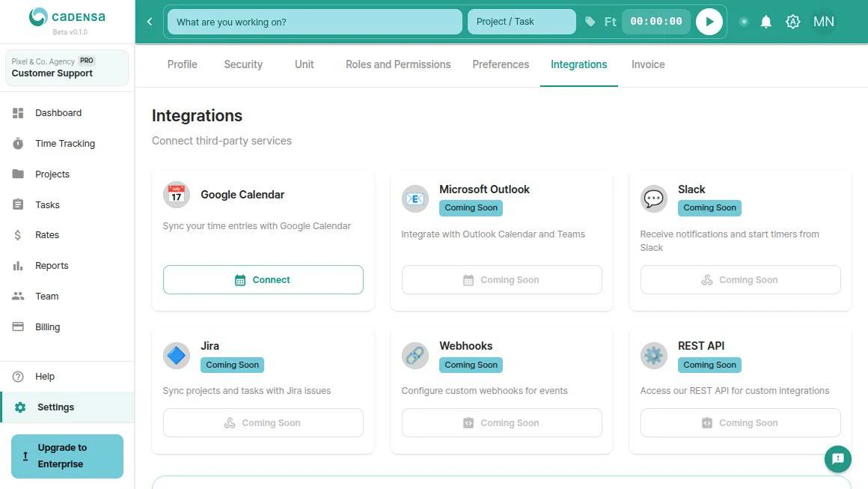Switch to the Preferences tab
This screenshot has width=868, height=489.
pyautogui.click(x=501, y=65)
